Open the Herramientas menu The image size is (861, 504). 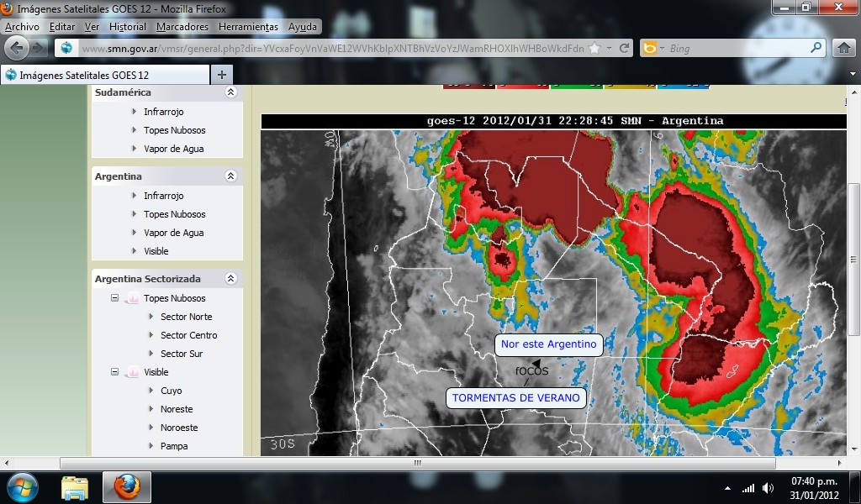[x=248, y=27]
